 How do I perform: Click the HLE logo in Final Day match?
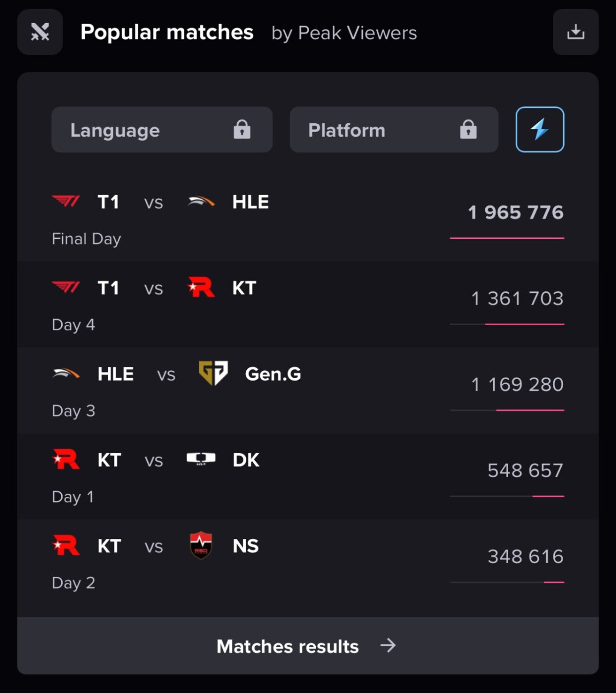point(201,202)
